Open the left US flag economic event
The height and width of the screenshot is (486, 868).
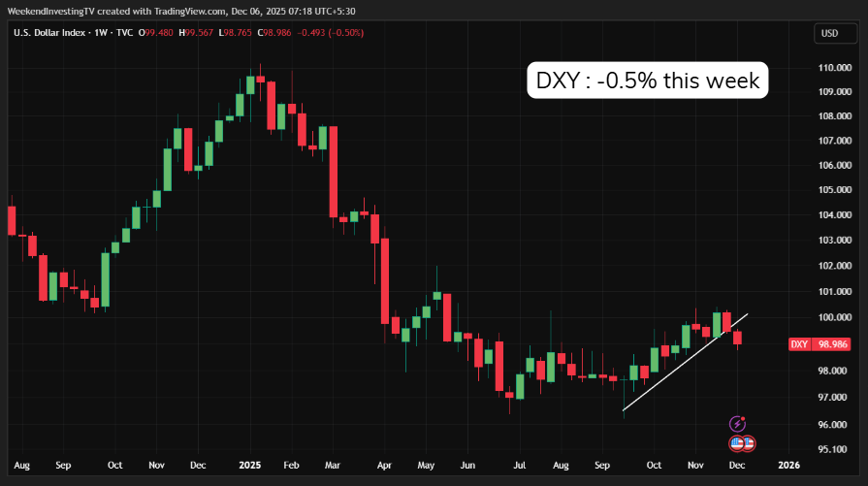point(736,443)
